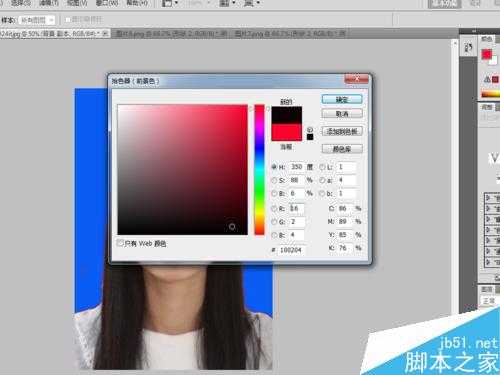Click the C cyan field showing 86

345,209
